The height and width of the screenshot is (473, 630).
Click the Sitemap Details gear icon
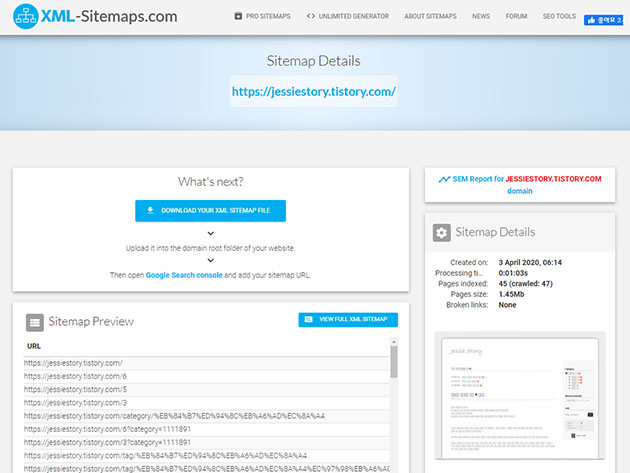(442, 233)
